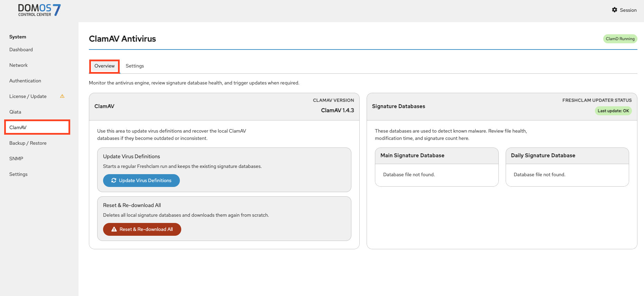This screenshot has width=644, height=296.
Task: Click the 'Update Virus Definitions' section title
Action: pos(131,156)
